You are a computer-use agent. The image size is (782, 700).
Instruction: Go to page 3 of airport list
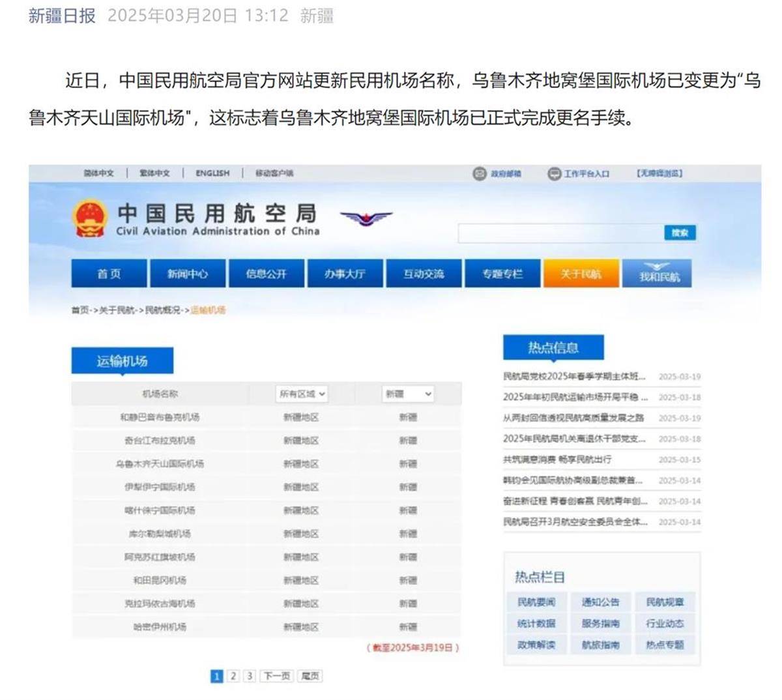coord(249,676)
